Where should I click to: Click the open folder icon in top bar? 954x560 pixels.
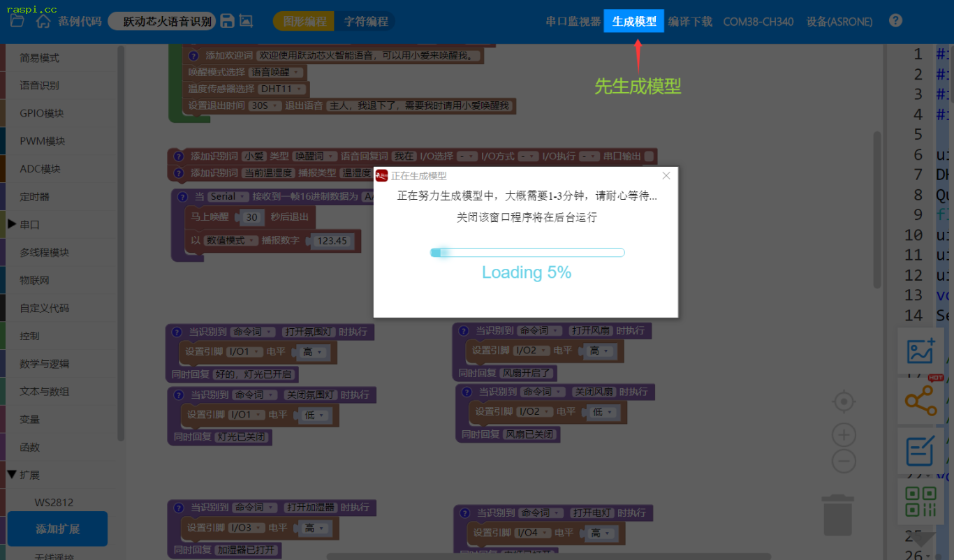17,21
